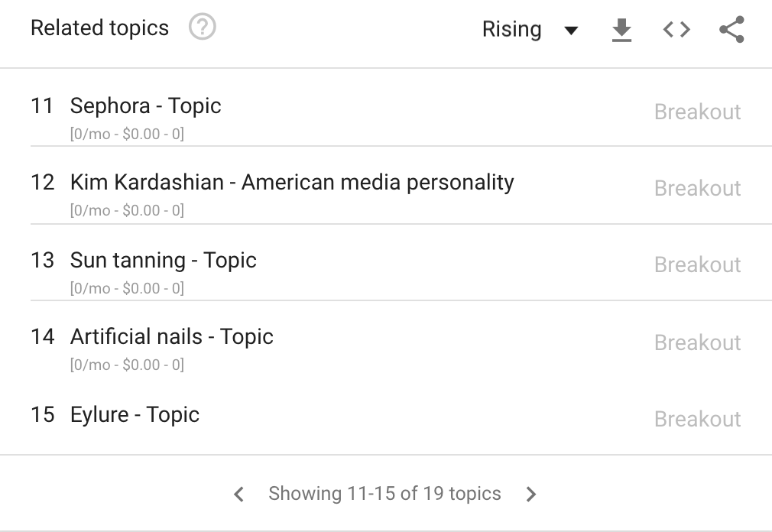Open the Kim Kardashian topic
772x532 pixels.
tap(291, 182)
